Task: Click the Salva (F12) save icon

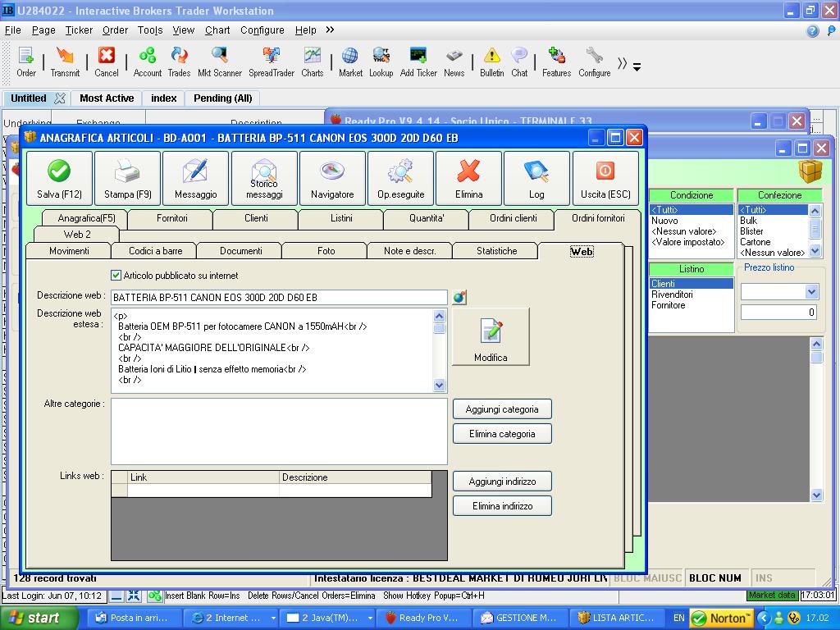Action: click(59, 178)
